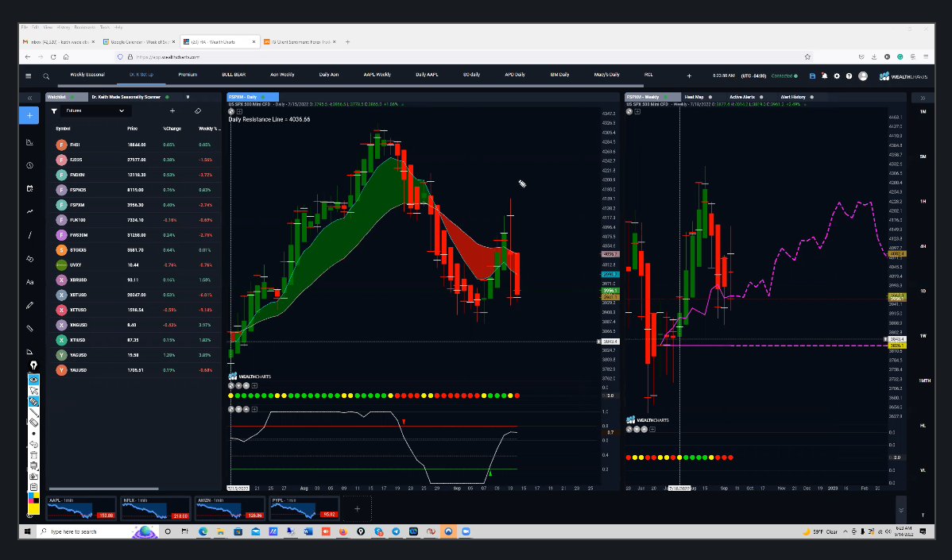The width and height of the screenshot is (952, 560).
Task: Click the search magnifier icon in header
Action: (46, 75)
